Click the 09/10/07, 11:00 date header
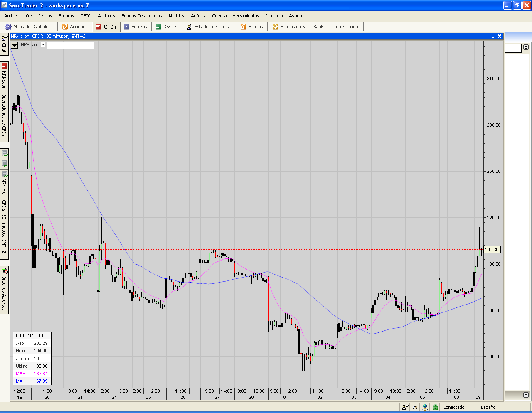Image resolution: width=532 pixels, height=413 pixels. pos(32,336)
